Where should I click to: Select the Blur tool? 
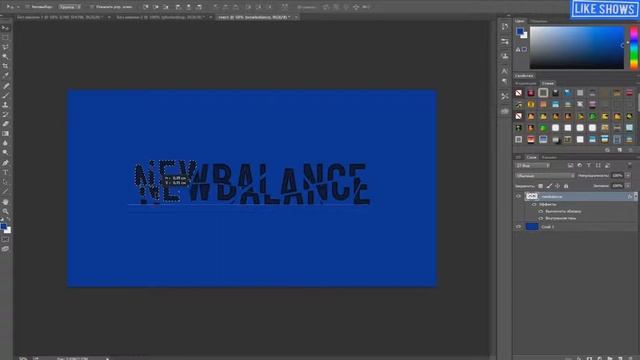pos(5,143)
